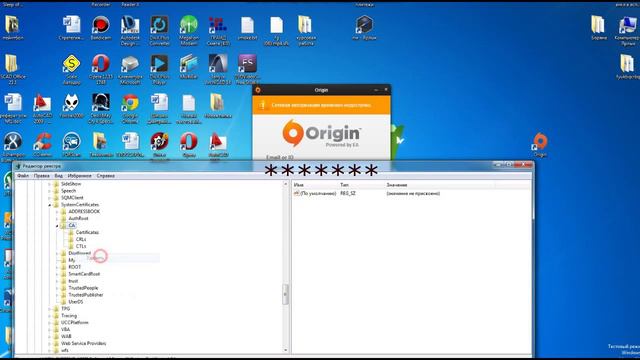The height and width of the screenshot is (360, 640).
Task: Open the Mobile folder shortcut
Action: (189, 66)
